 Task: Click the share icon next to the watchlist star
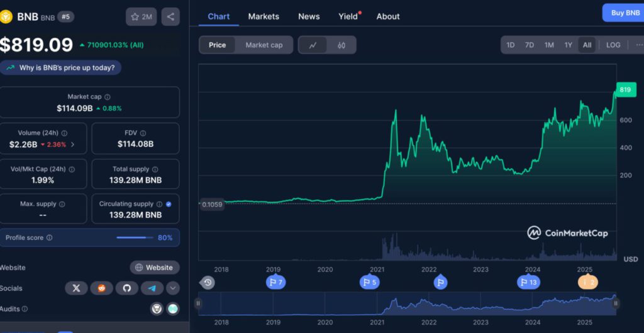170,16
